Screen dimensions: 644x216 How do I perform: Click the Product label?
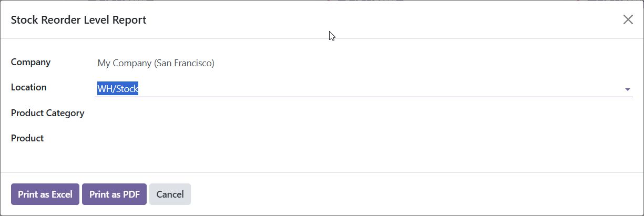click(27, 138)
